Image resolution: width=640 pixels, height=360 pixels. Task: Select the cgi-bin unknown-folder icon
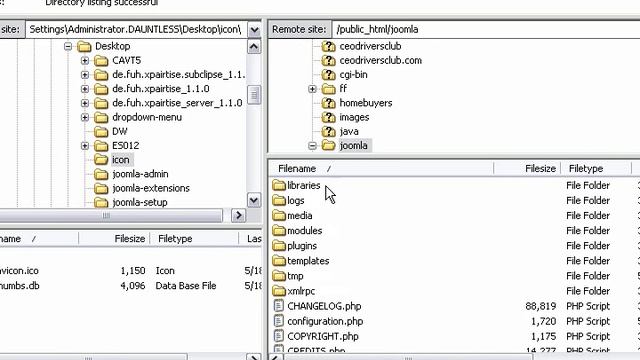click(329, 75)
